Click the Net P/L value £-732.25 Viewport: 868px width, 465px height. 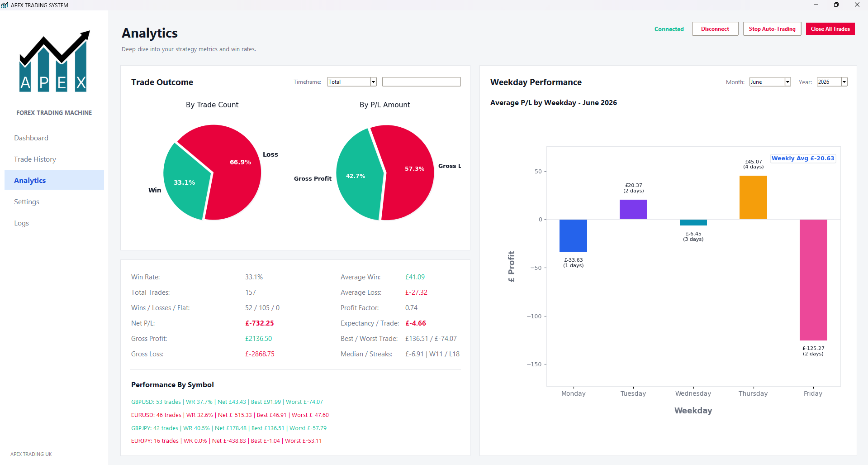click(259, 323)
